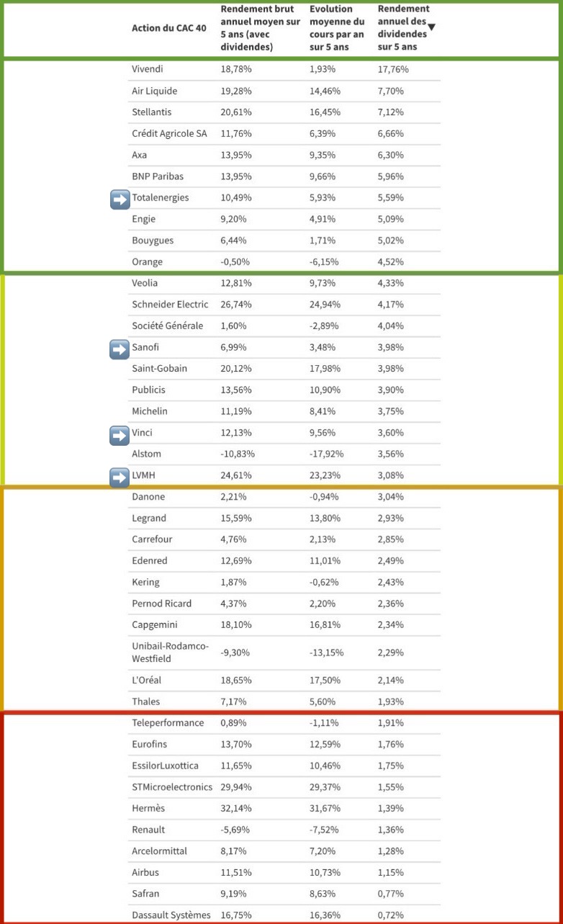Viewport: 563px width, 924px height.
Task: Click Alstom's -17,92% price evolution cell
Action: [326, 454]
